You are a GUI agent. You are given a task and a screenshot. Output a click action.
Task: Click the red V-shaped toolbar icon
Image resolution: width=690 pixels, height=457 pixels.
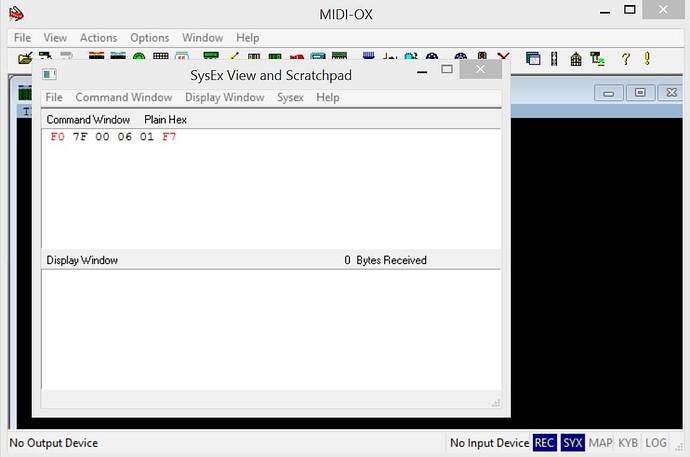[x=503, y=56]
